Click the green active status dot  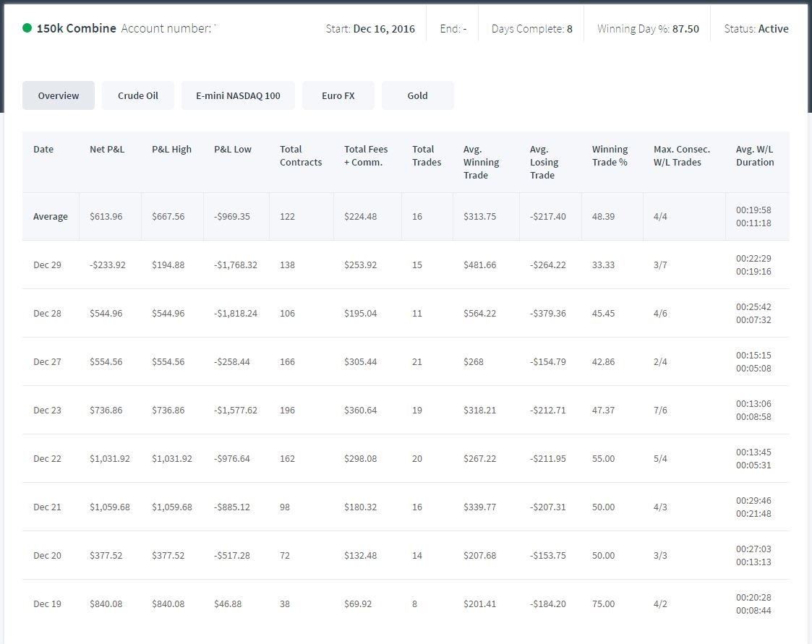tap(27, 28)
